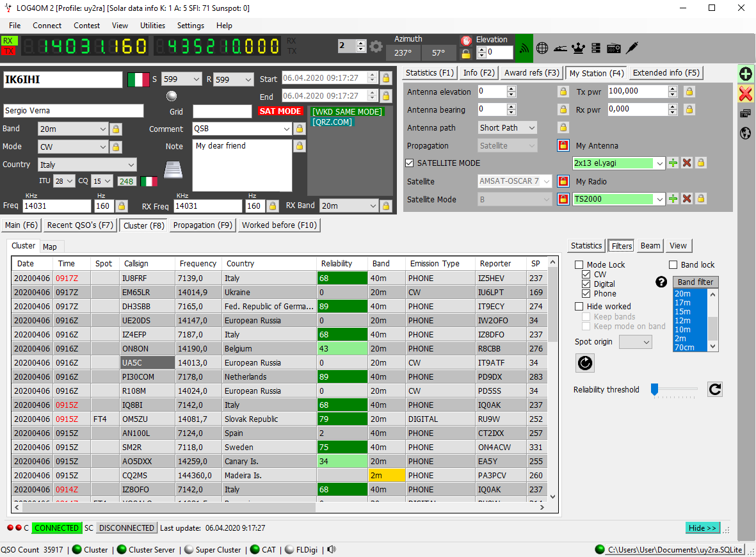Image resolution: width=756 pixels, height=557 pixels.
Task: Uncheck the Digital mode filter
Action: pos(586,284)
